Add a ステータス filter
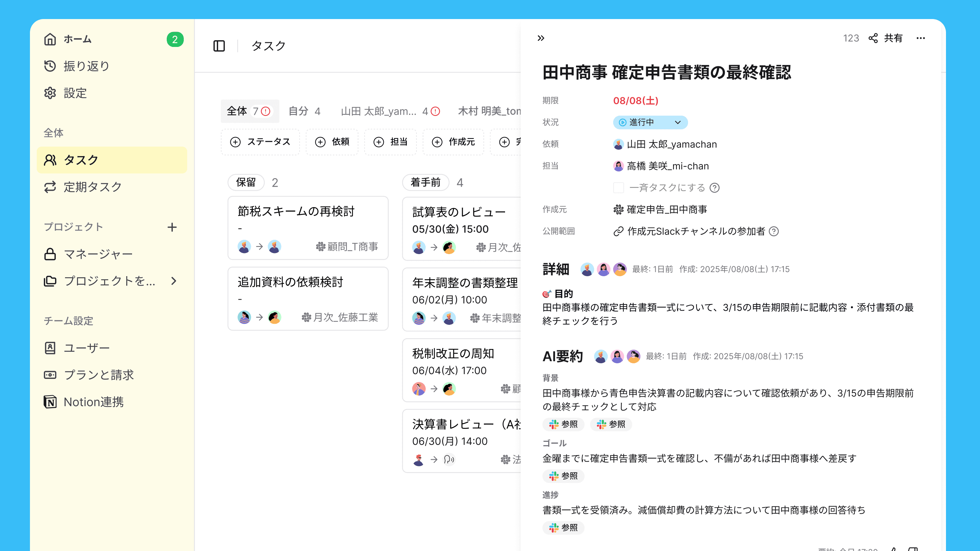This screenshot has height=551, width=980. click(260, 142)
